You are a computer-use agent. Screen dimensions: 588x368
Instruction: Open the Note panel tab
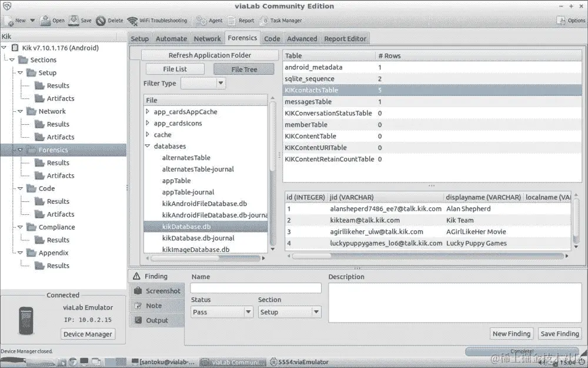tap(157, 306)
